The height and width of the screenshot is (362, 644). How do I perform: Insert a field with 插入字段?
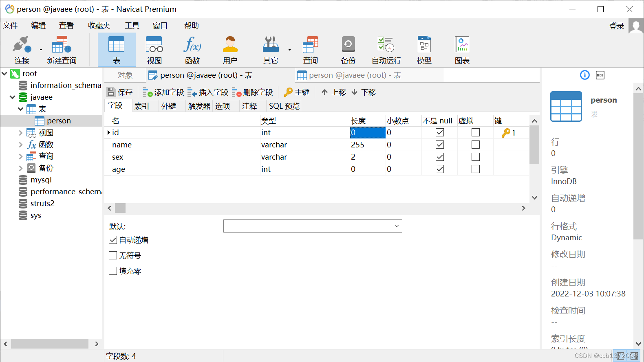coord(208,92)
